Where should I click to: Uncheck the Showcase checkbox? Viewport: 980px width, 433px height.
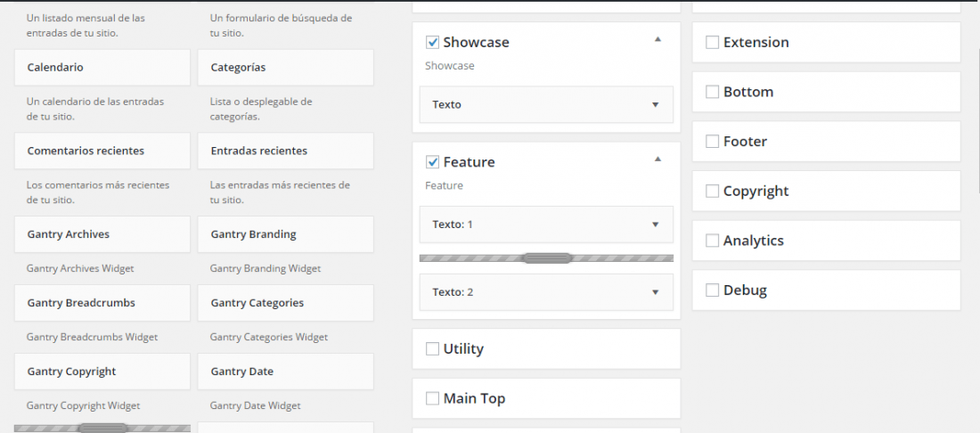(432, 43)
